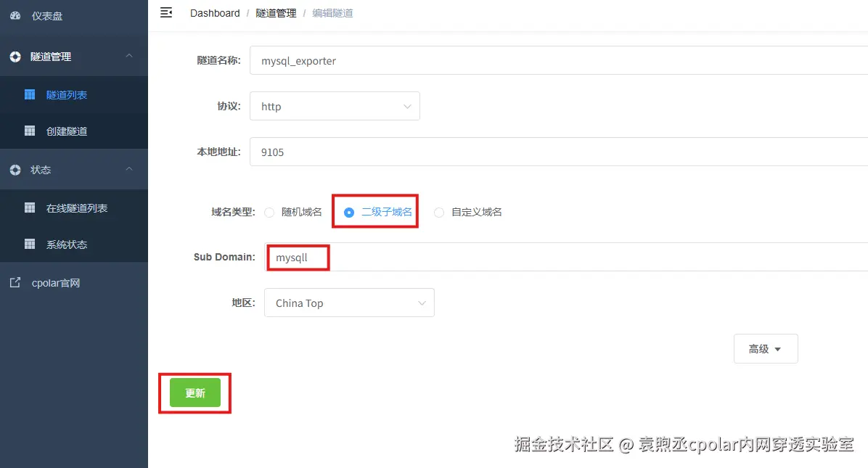868x468 pixels.
Task: Open 系统状态 in the sidebar
Action: (x=74, y=244)
